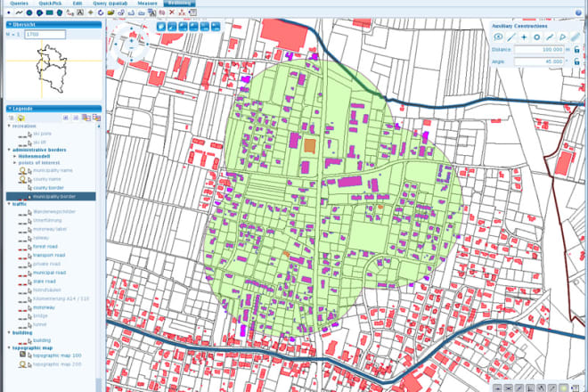
Task: Click the large orange building on map
Action: [x=309, y=145]
